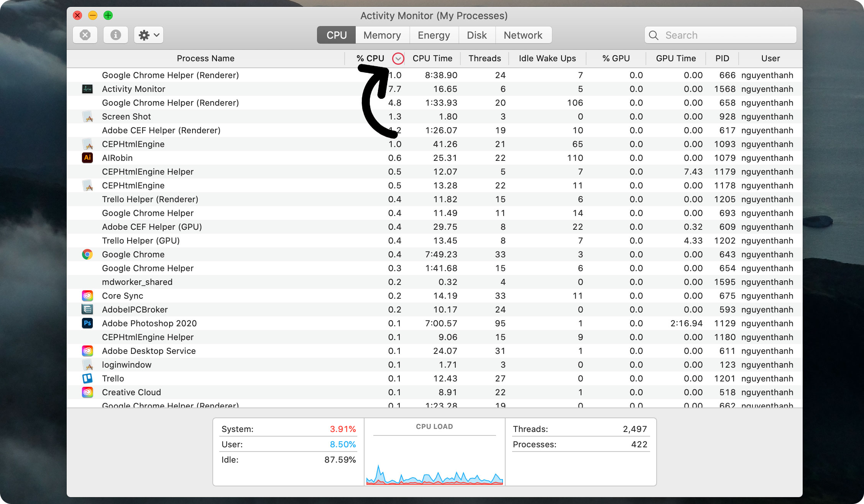Click the Adobe Photoshop 2020 process icon
864x504 pixels.
point(87,323)
